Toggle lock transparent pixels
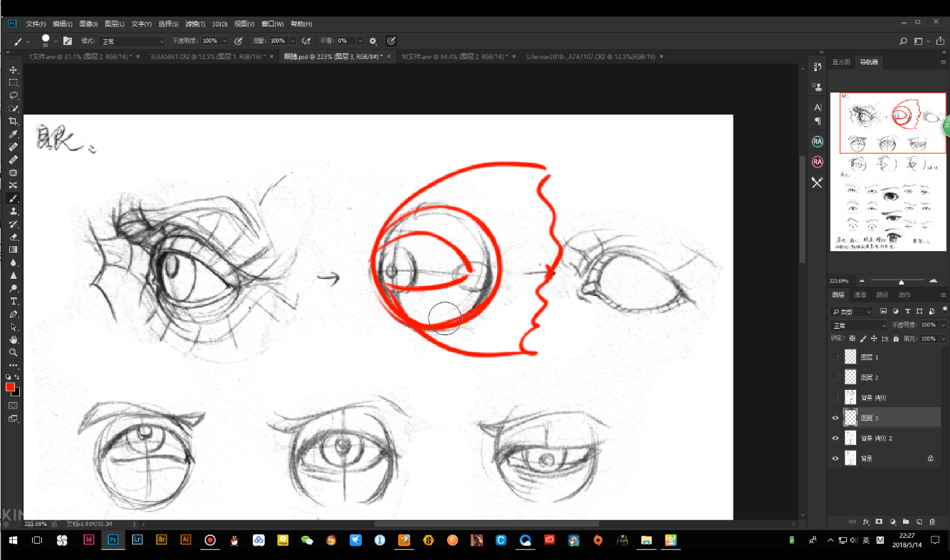This screenshot has width=950, height=560. [x=852, y=339]
